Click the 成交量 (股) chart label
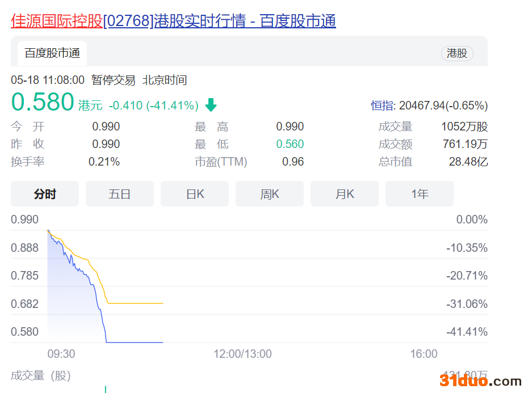Image resolution: width=532 pixels, height=393 pixels. (41, 375)
